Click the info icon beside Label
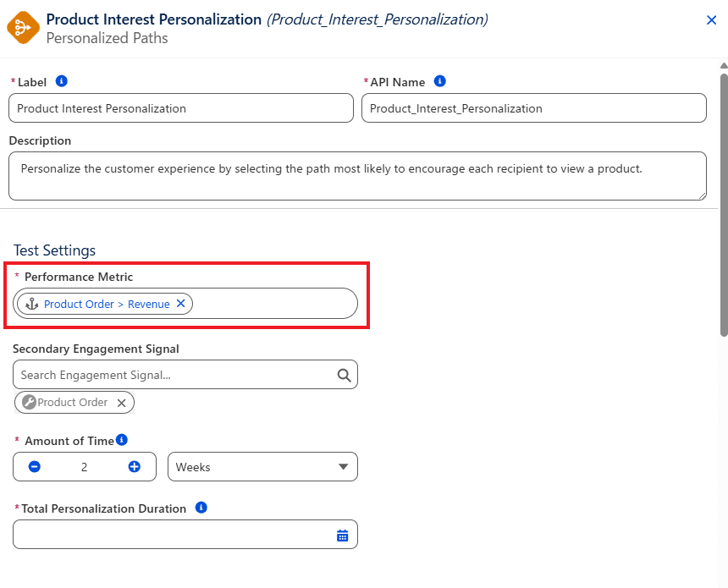 point(61,81)
